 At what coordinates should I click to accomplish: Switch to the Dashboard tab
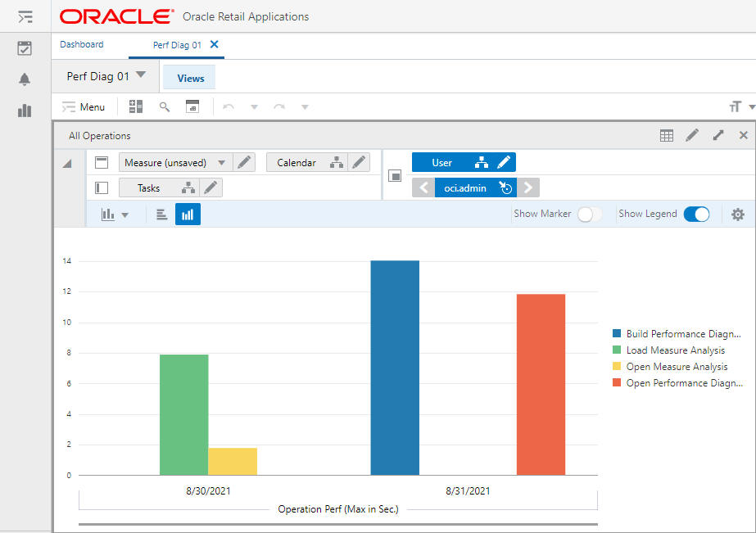(82, 45)
